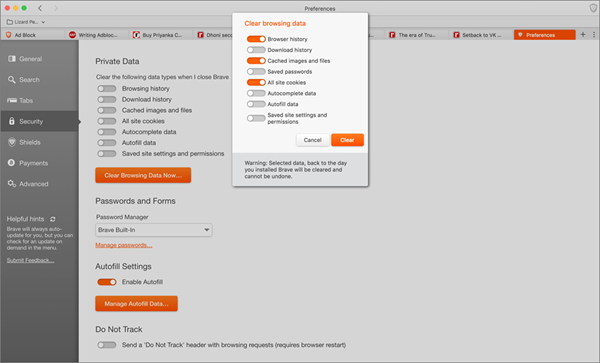Select the Preferences tab
The image size is (600, 363).
(545, 35)
